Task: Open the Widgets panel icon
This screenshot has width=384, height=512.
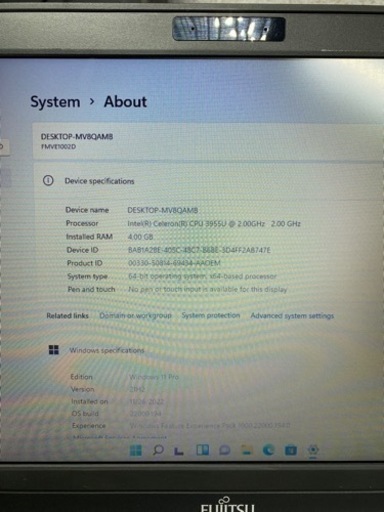Action: click(202, 450)
